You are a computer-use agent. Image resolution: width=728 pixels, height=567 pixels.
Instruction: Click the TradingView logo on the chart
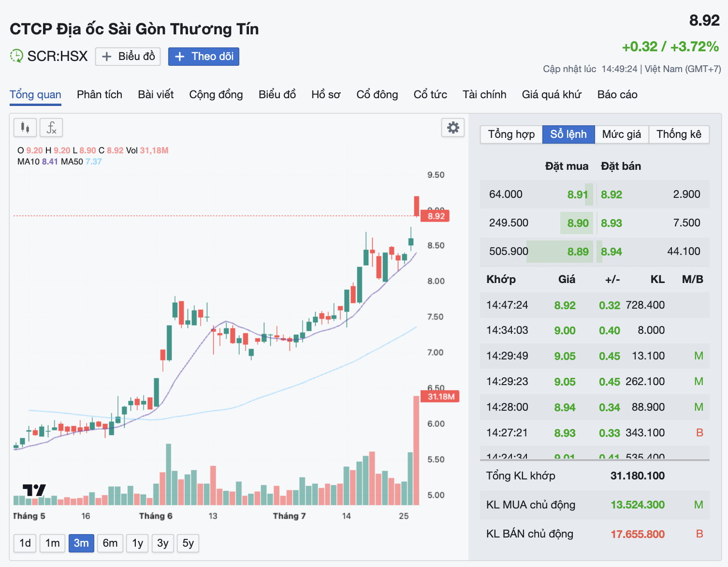[x=34, y=490]
